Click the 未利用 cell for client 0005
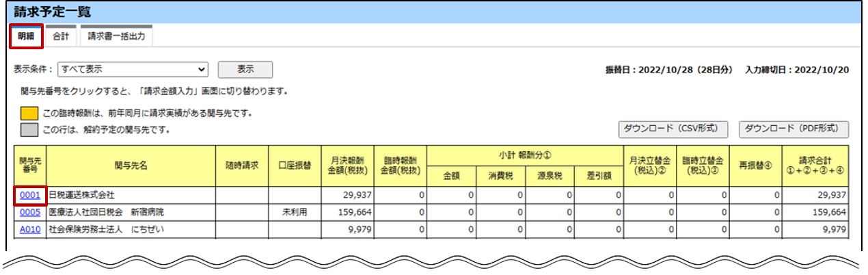Screen dimensions: 868x275 tap(295, 212)
